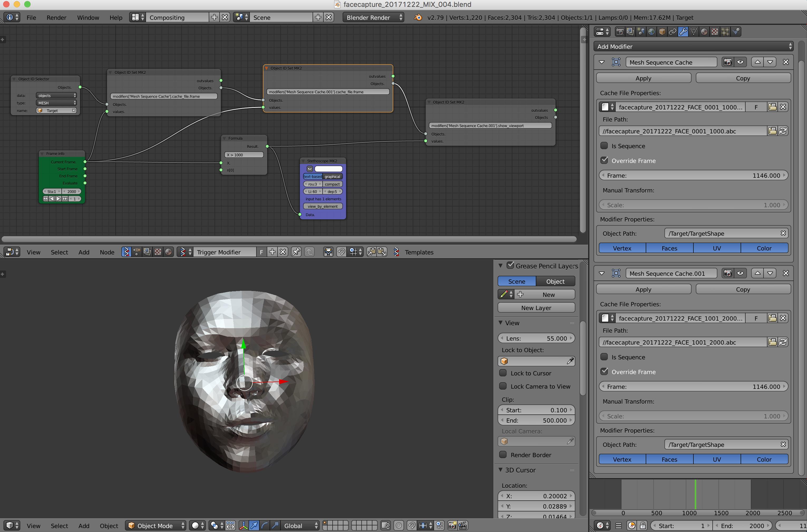Toggle viewport visibility of Mesh Sequence Cache modifier
The height and width of the screenshot is (532, 807).
(741, 62)
